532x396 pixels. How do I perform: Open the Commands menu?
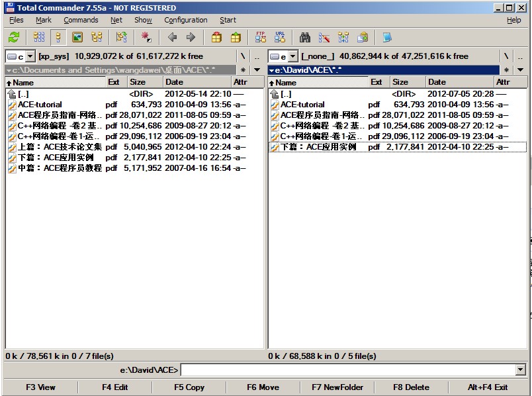[81, 20]
